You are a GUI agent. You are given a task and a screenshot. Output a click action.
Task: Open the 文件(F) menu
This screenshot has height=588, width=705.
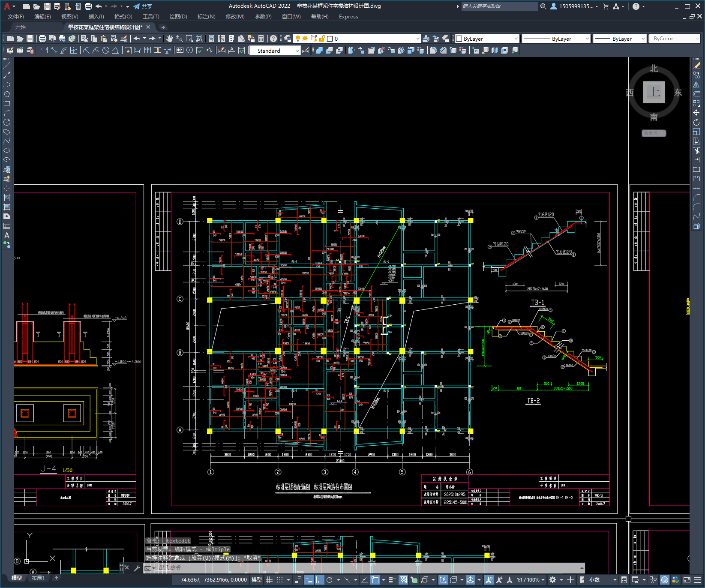click(16, 17)
